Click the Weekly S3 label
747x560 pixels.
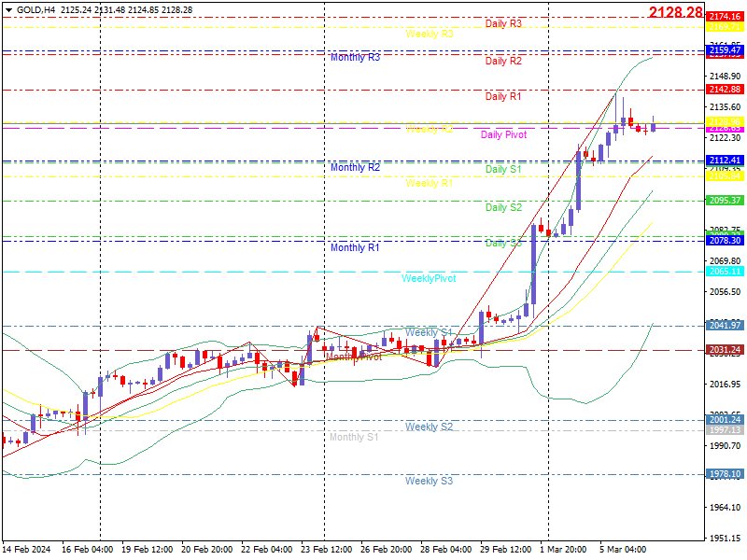429,481
